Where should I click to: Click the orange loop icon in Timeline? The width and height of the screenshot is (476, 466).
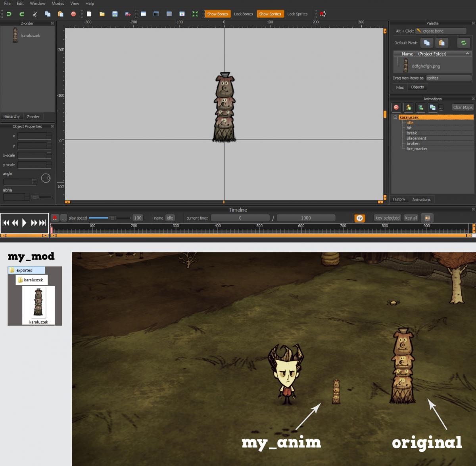359,218
